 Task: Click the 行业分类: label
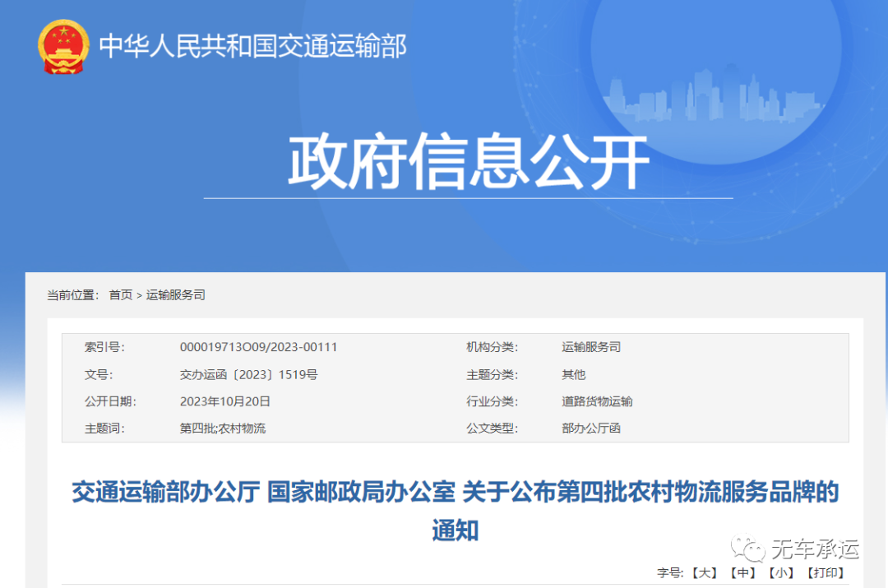493,401
